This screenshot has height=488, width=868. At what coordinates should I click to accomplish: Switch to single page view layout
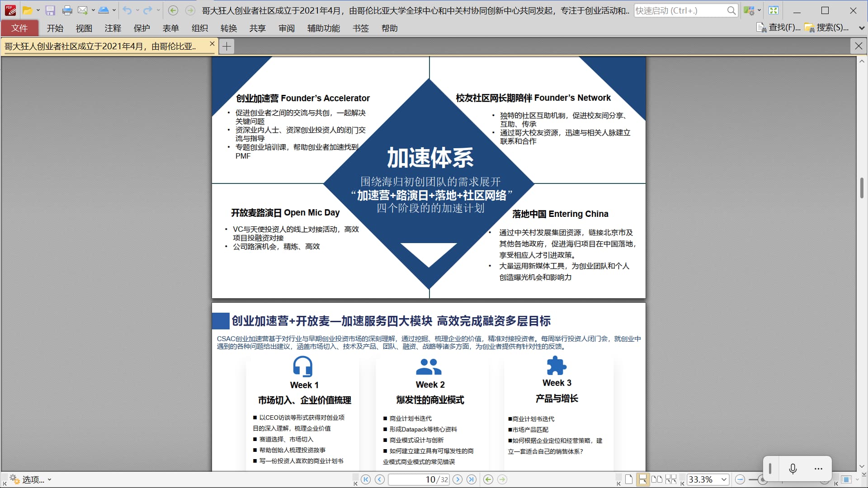629,479
